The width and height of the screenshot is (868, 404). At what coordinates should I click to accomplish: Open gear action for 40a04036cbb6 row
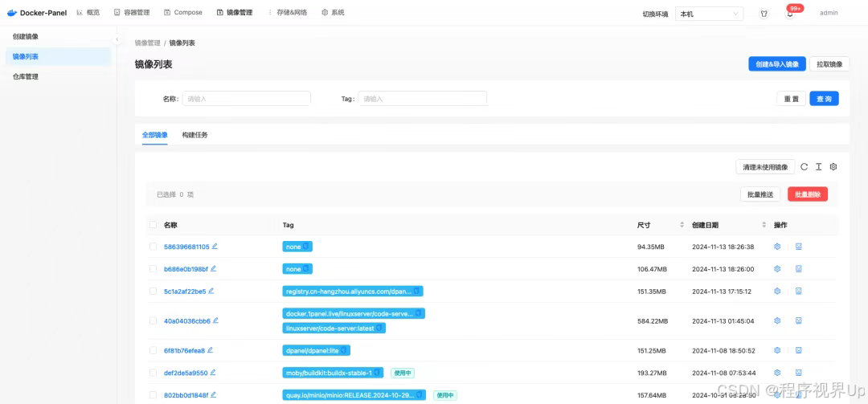tap(777, 320)
